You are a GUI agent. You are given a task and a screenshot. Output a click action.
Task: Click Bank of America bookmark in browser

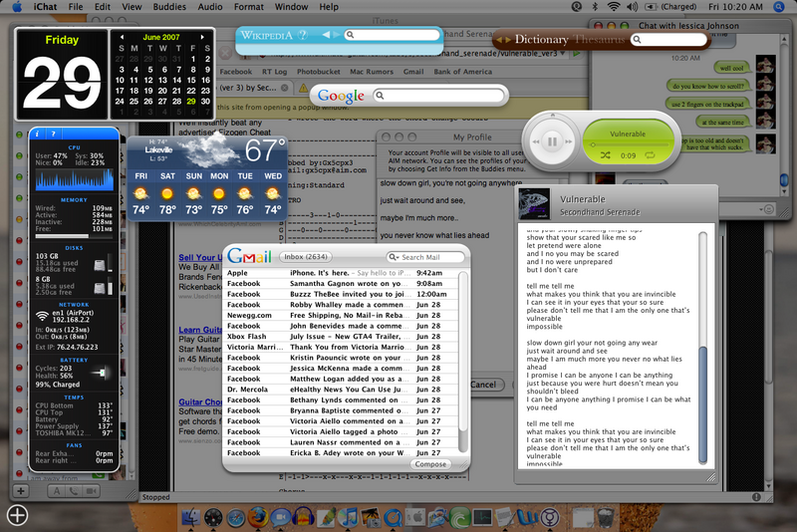(462, 72)
